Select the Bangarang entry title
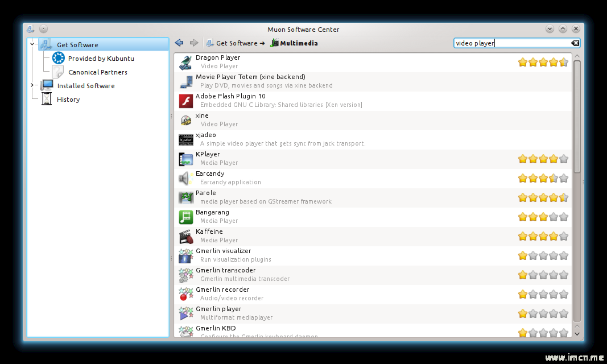Viewport: 607px width, 364px height. pos(212,212)
